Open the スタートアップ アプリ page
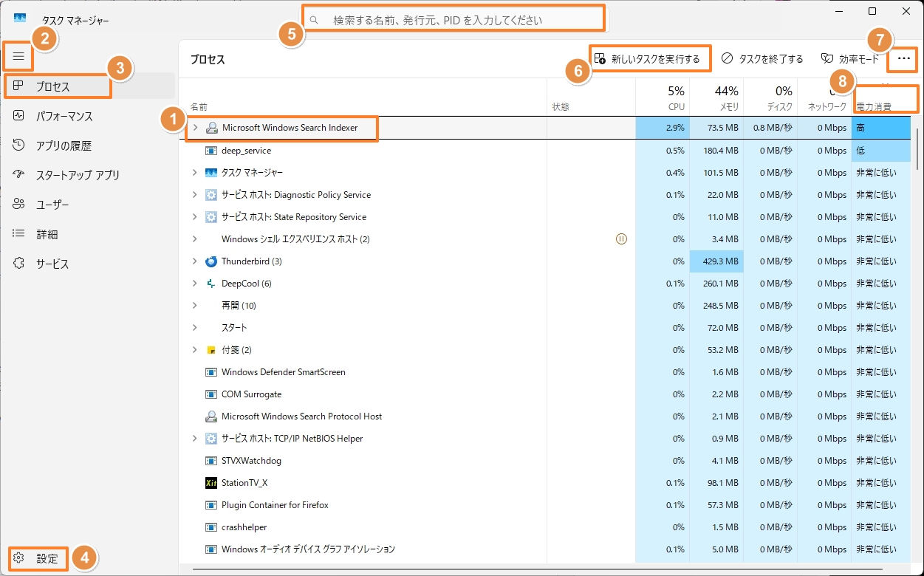The width and height of the screenshot is (924, 576). point(89,175)
